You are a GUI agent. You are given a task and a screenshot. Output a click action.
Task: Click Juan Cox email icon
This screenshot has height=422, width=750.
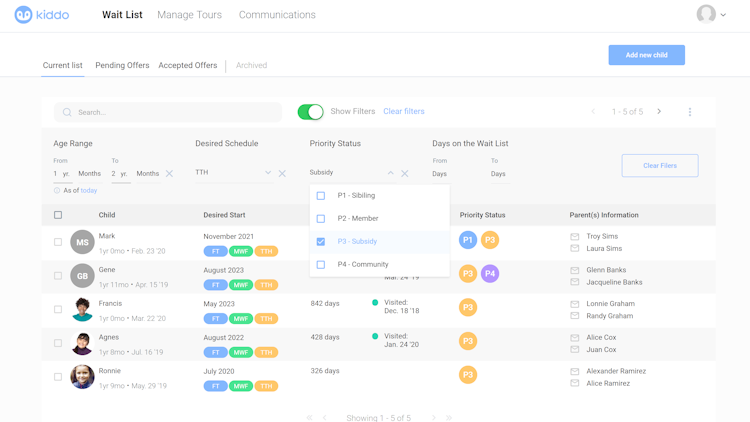click(575, 350)
